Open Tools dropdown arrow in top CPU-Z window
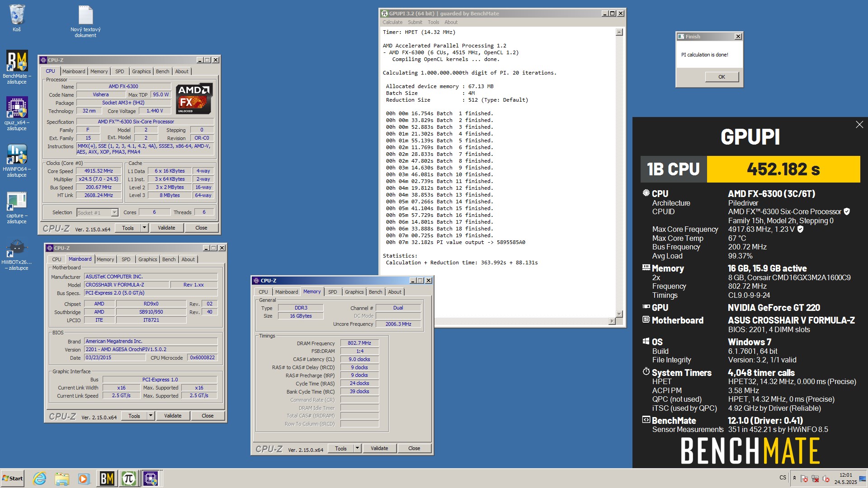Viewport: 868px width, 488px height. click(x=144, y=228)
